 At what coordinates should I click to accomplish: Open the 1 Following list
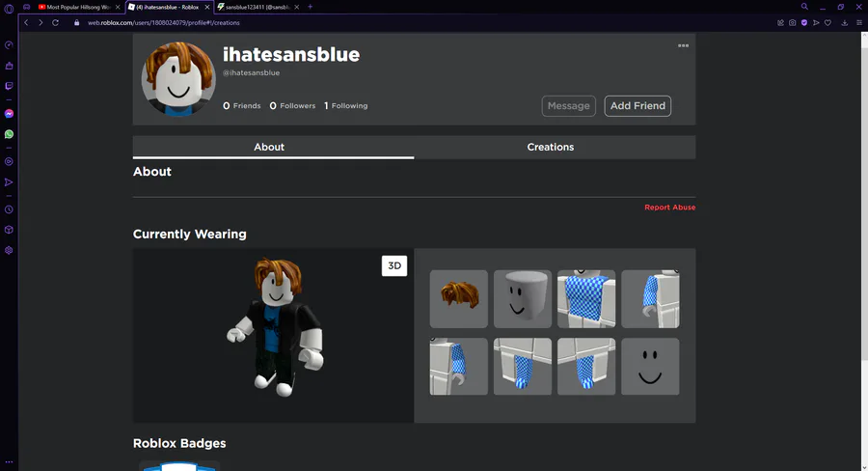pos(346,106)
